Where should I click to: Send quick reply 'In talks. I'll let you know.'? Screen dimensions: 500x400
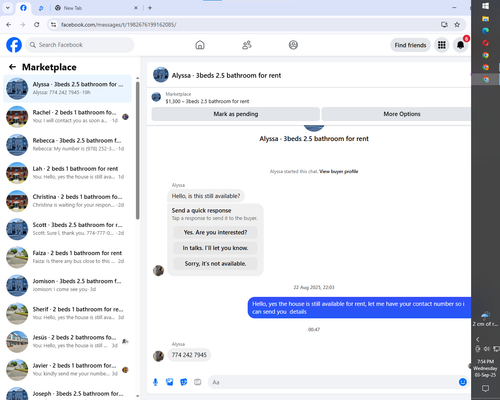pyautogui.click(x=215, y=248)
